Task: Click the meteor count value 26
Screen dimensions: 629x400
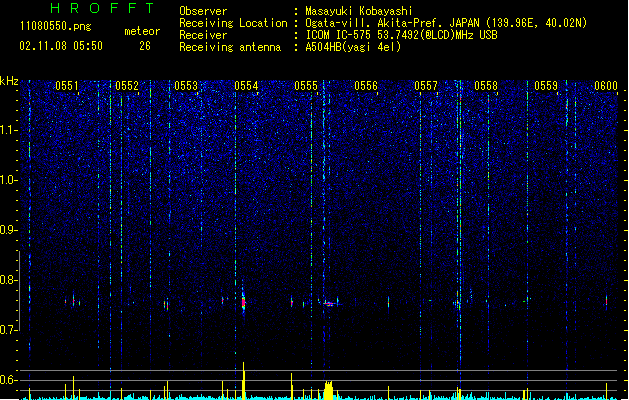Action: [145, 46]
